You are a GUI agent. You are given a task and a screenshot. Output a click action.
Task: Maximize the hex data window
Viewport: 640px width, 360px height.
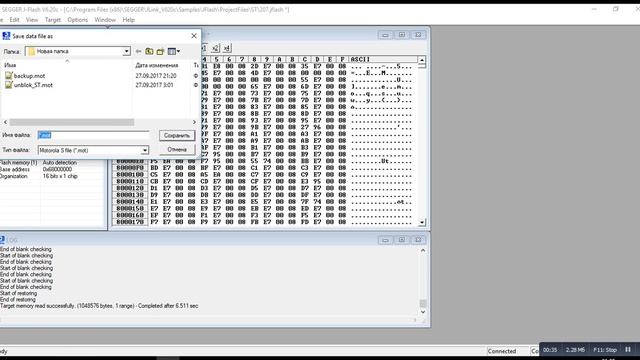click(x=402, y=35)
